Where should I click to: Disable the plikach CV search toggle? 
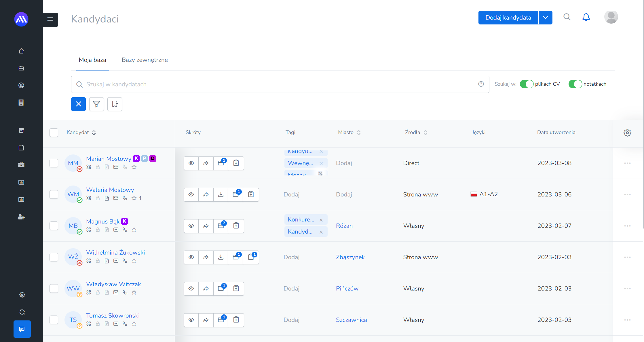[527, 84]
